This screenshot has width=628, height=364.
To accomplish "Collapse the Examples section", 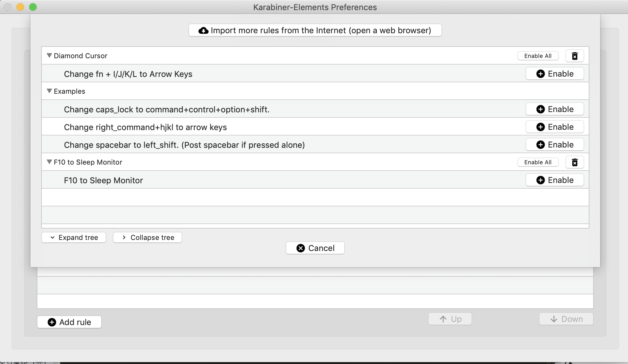I will click(x=49, y=91).
